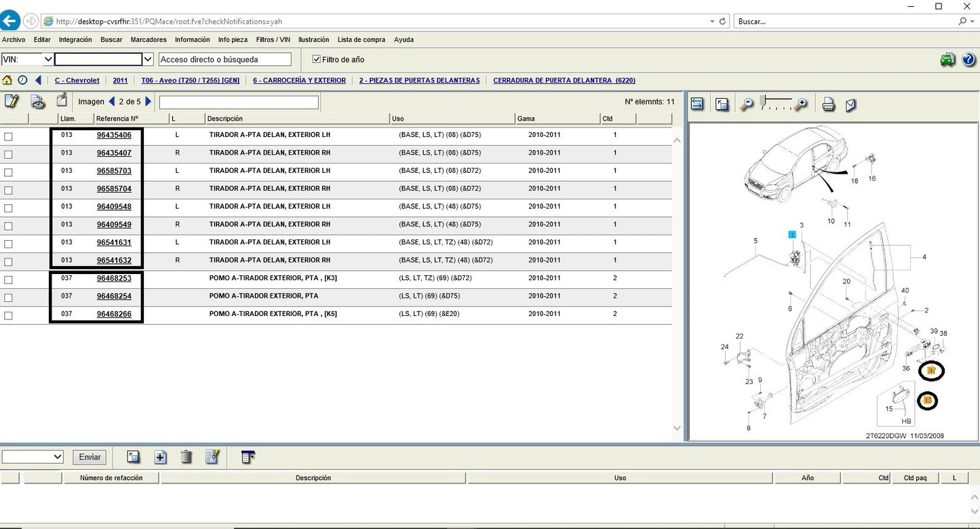
Task: Click the illustration zoom slider handle
Action: (764, 102)
